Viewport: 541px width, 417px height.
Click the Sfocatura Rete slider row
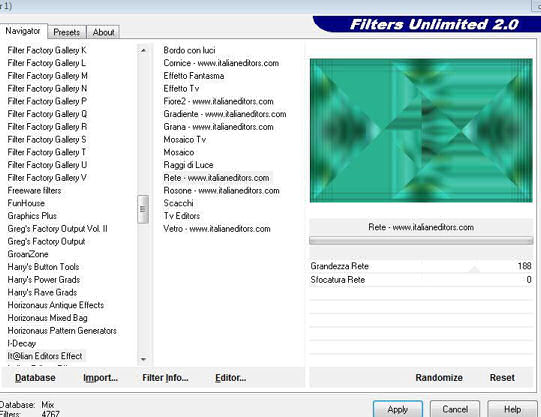point(421,280)
